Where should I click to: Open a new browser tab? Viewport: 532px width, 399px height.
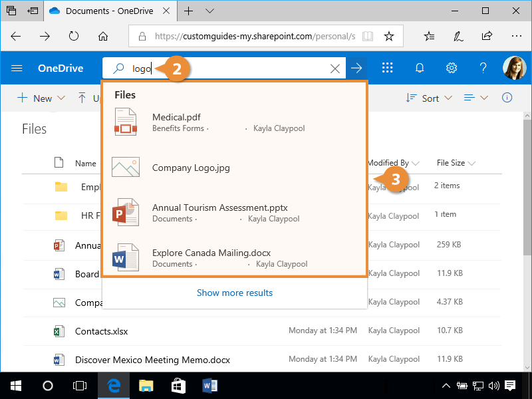[188, 11]
